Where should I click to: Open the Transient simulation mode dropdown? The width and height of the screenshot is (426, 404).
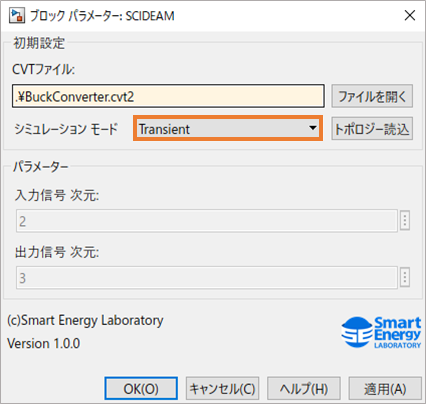228,129
